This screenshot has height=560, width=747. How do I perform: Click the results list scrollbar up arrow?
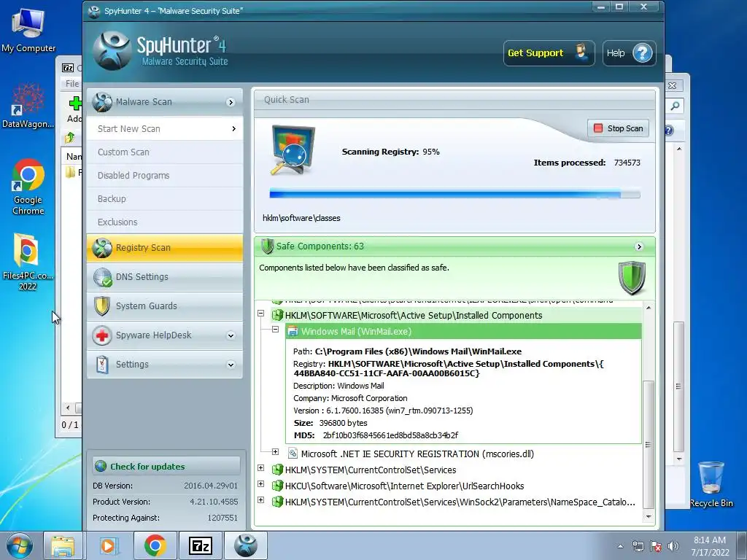[649, 308]
